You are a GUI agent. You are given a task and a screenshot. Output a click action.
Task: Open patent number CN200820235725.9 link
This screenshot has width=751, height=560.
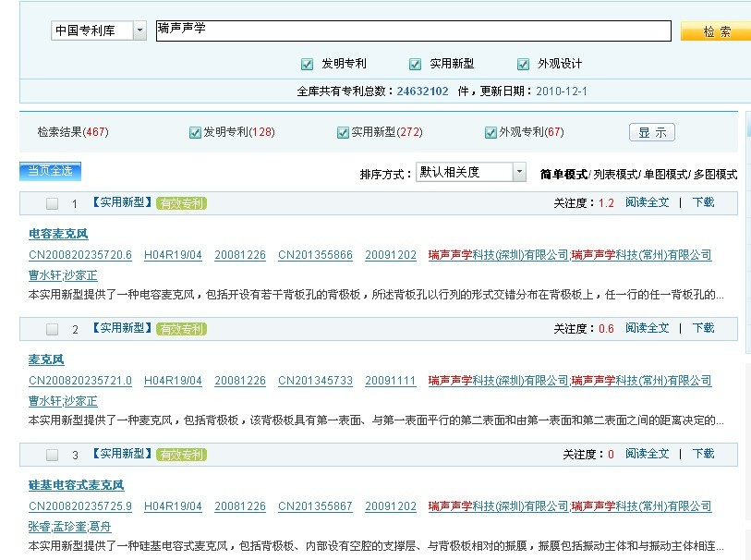point(80,506)
